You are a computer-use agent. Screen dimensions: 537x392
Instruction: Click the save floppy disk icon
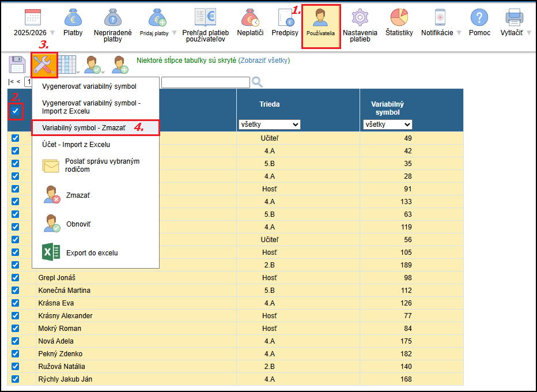click(x=17, y=65)
